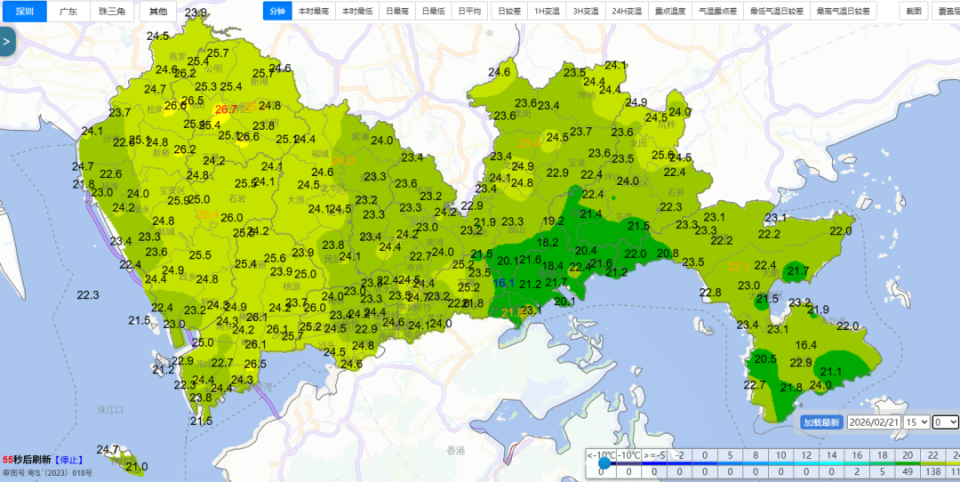The width and height of the screenshot is (960, 482).
Task: Show 1H变温 temperature change
Action: [x=547, y=11]
